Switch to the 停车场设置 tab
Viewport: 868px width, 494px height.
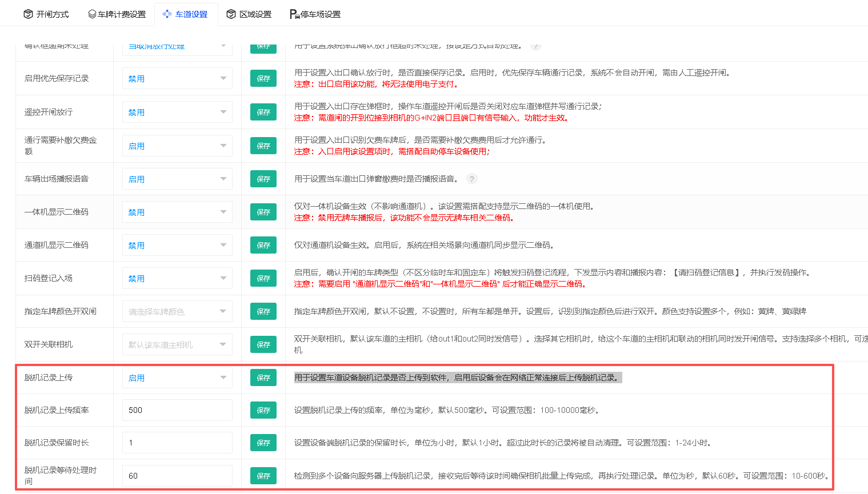[x=315, y=14]
